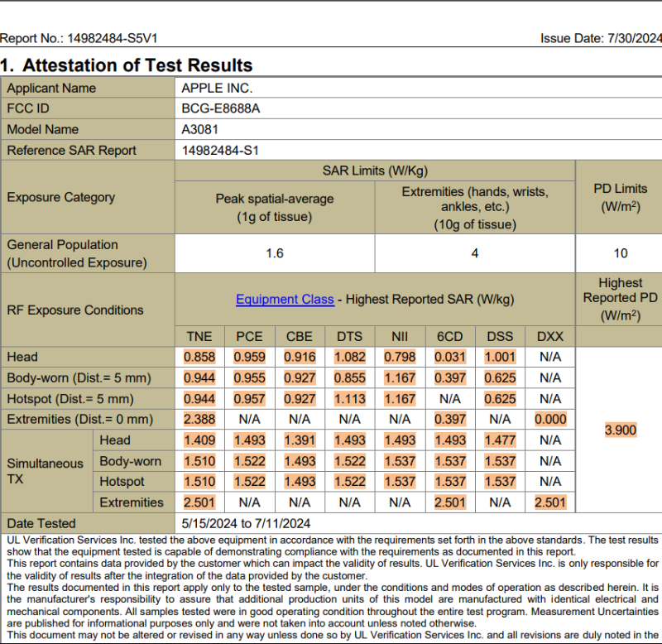
Task: Select the Head 6CD value 0.031
Action: coord(450,358)
